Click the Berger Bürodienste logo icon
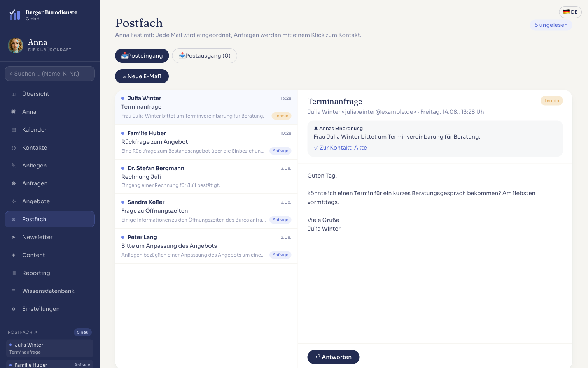Screen dimensions: 588x368 pyautogui.click(x=15, y=15)
